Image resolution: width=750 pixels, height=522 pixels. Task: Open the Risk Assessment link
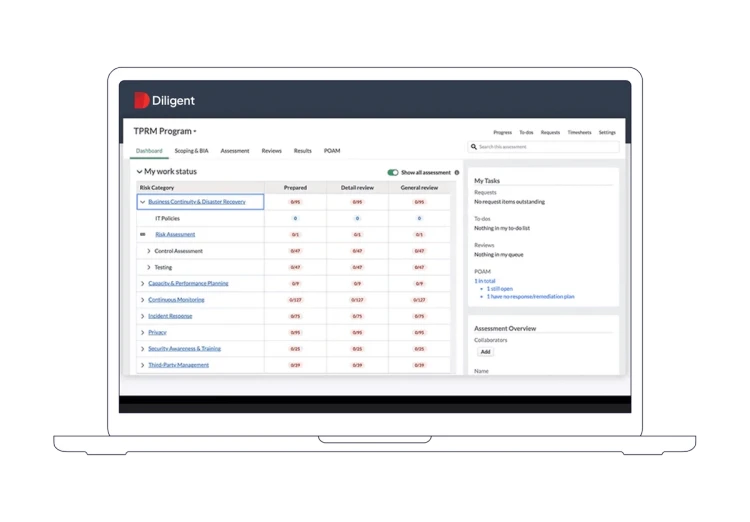tap(175, 234)
